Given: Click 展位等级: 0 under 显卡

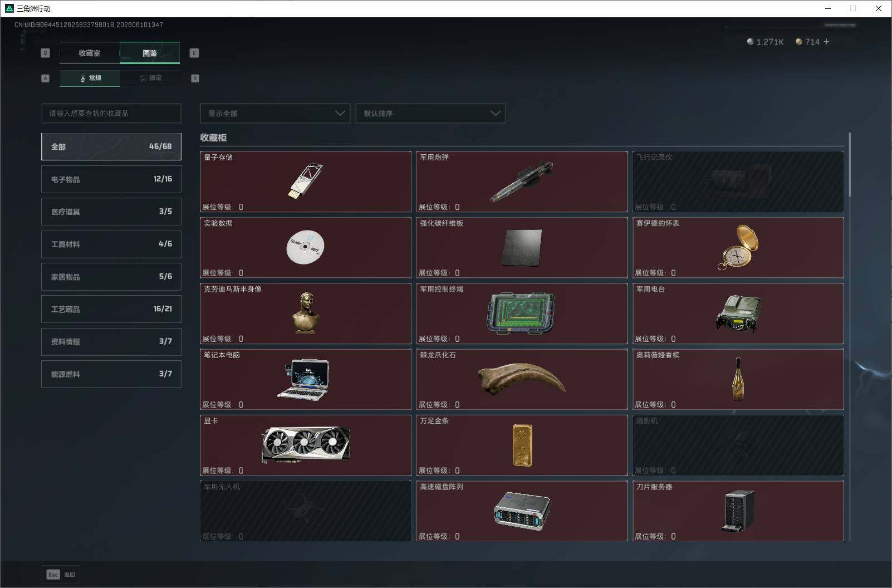Looking at the screenshot, I should click(x=223, y=471).
